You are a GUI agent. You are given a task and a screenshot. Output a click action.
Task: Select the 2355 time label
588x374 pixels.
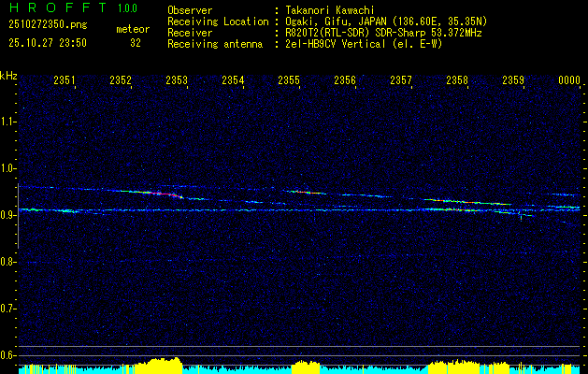pyautogui.click(x=289, y=81)
